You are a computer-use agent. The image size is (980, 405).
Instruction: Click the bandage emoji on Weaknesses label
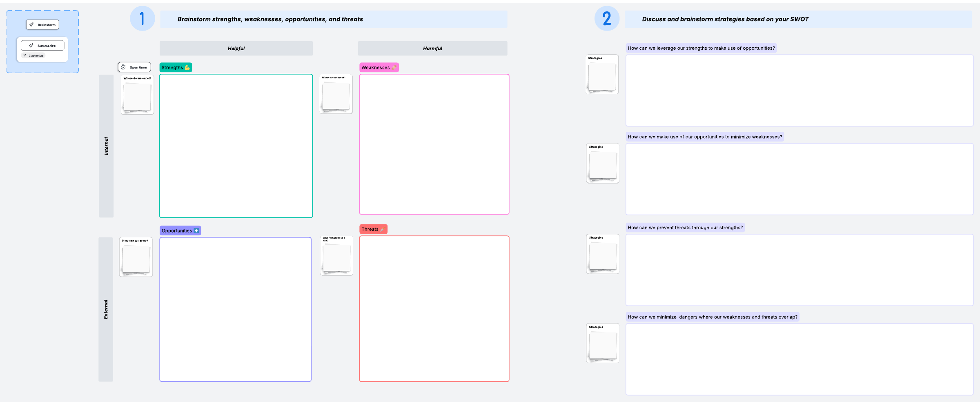(x=394, y=68)
